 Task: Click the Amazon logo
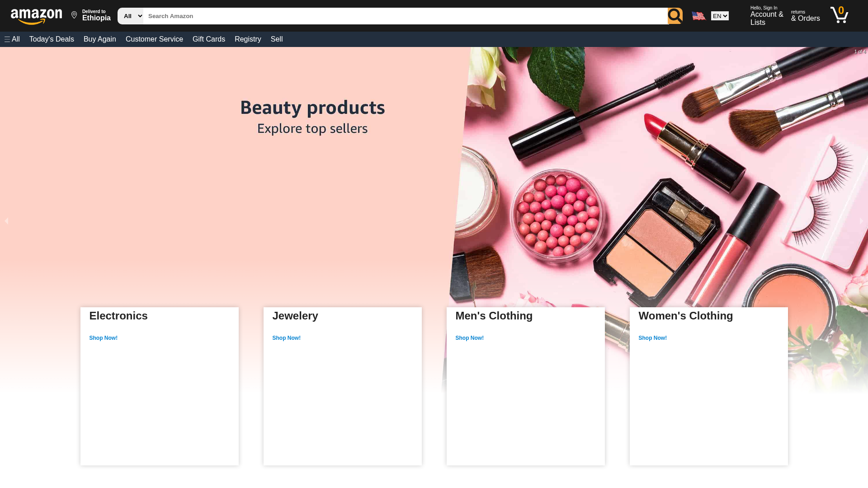36,15
